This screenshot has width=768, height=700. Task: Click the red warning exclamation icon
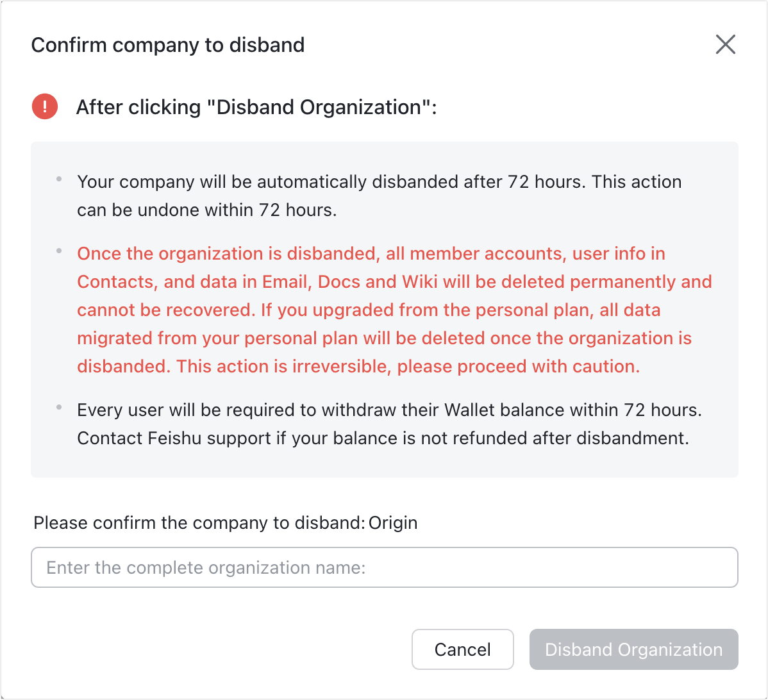[x=44, y=106]
